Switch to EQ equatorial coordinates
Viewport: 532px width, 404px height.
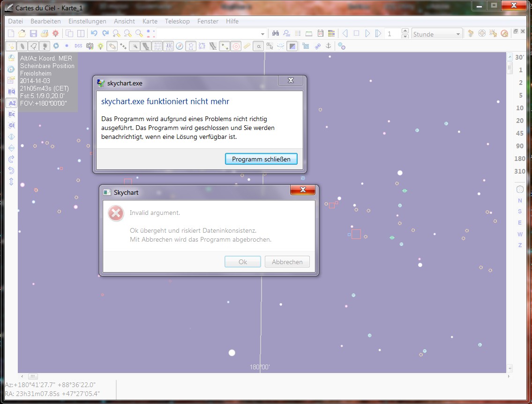(12, 92)
